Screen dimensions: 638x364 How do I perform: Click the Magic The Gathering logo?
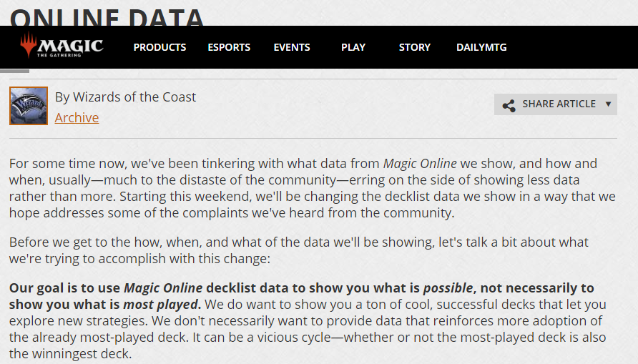click(62, 46)
